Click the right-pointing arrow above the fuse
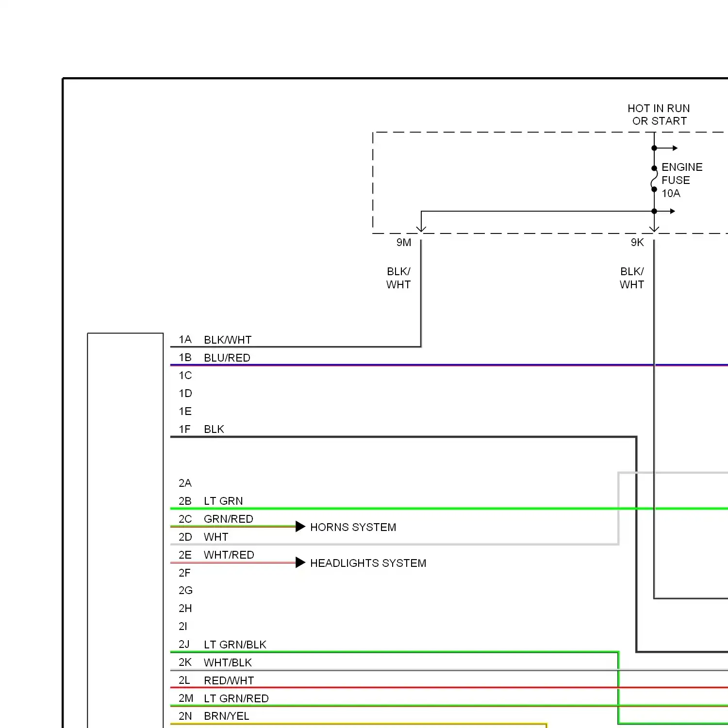728x728 pixels. tap(675, 148)
